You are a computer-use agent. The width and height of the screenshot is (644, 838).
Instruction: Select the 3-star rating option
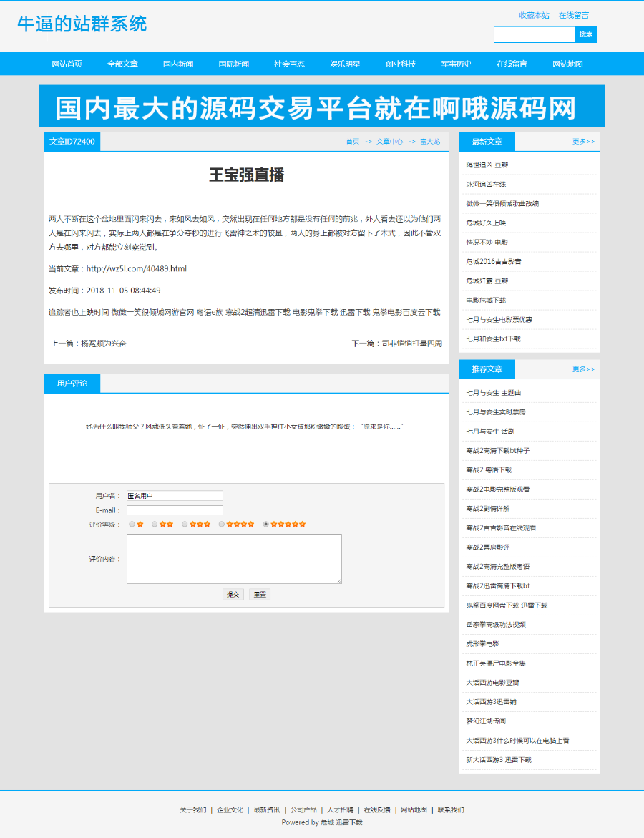[183, 525]
